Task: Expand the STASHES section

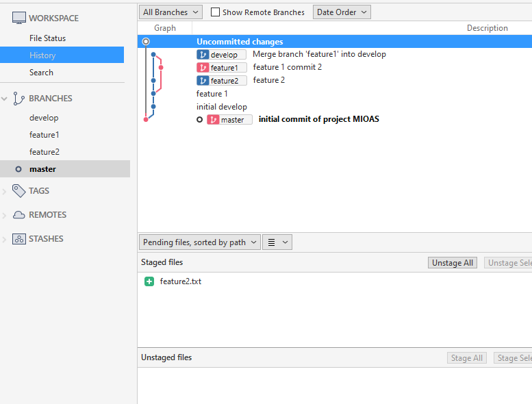Action: (x=4, y=240)
